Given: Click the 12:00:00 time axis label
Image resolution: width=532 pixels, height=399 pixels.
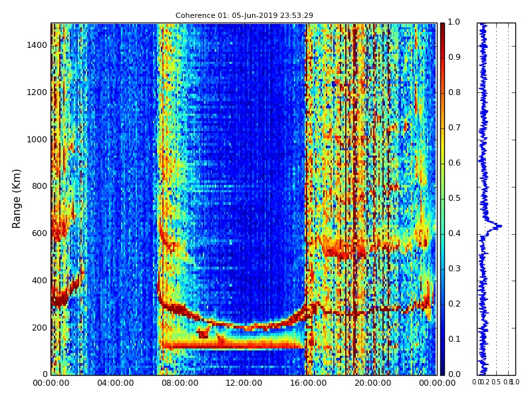Looking at the screenshot, I should tap(244, 383).
